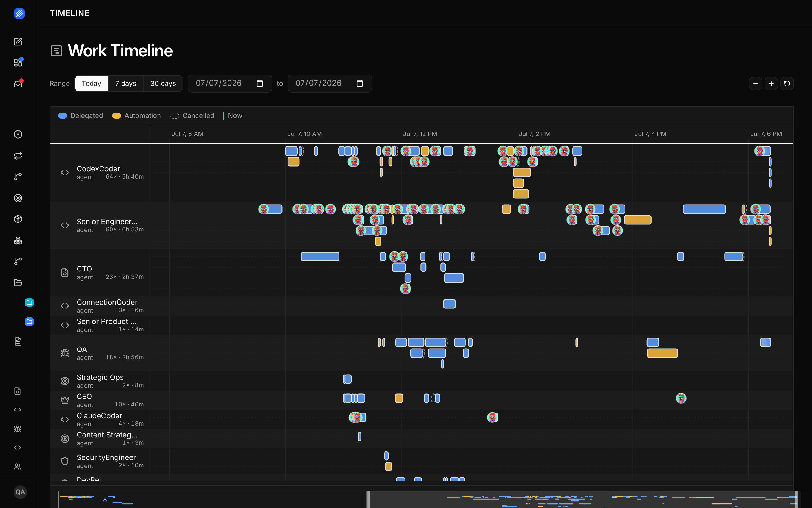This screenshot has width=812, height=508.
Task: Reset timeline zoom with circular arrow
Action: point(787,84)
